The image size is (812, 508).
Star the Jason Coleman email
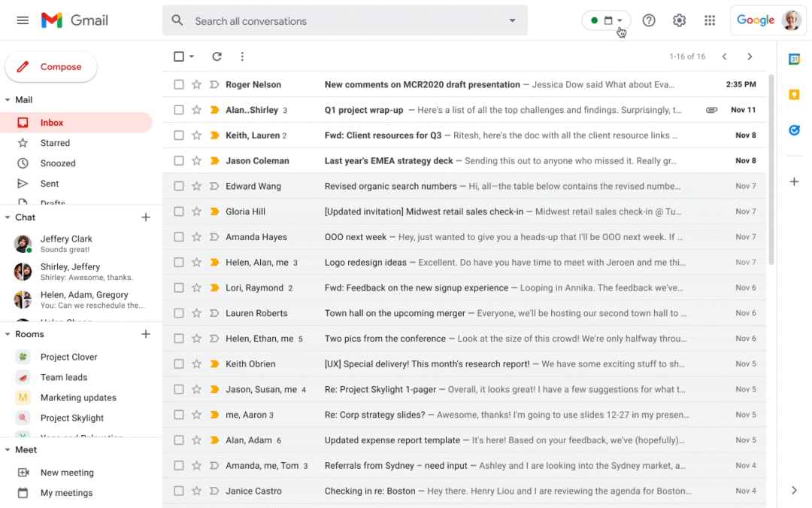[x=196, y=161]
